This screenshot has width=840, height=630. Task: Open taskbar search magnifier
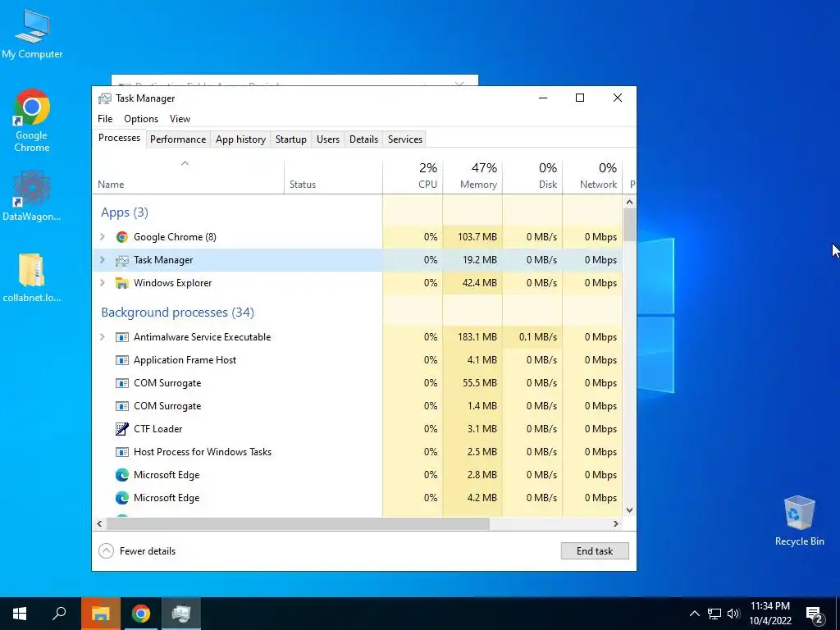[x=59, y=614]
